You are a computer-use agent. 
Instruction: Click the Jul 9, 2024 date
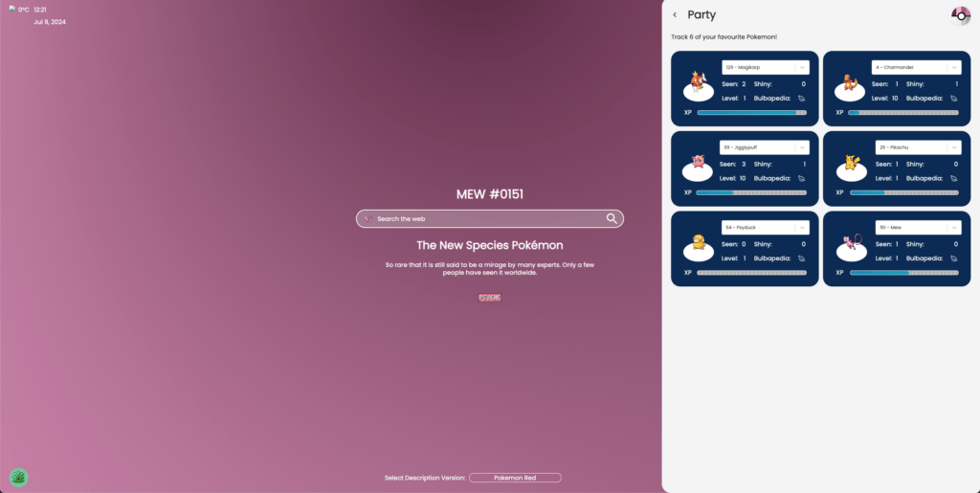(x=50, y=22)
